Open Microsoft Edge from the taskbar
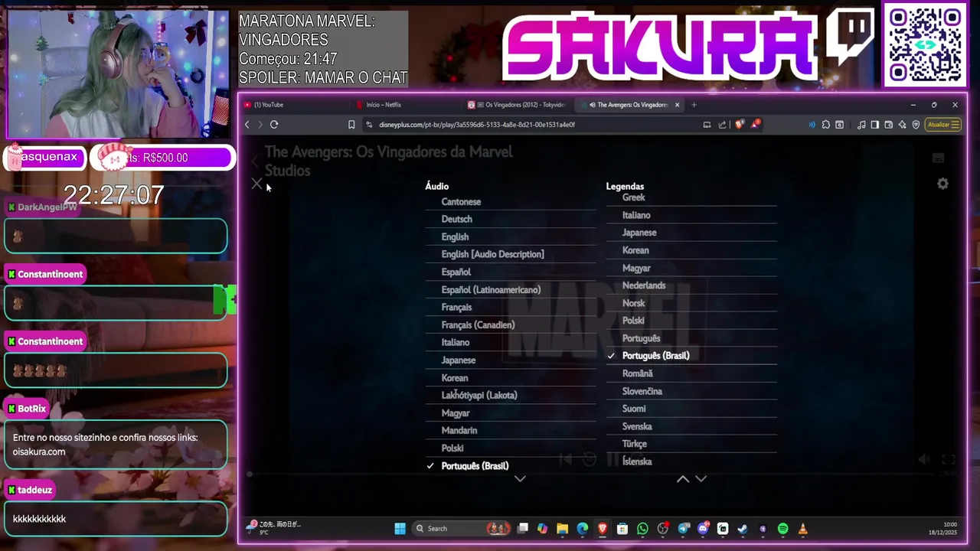The image size is (980, 551). (583, 529)
